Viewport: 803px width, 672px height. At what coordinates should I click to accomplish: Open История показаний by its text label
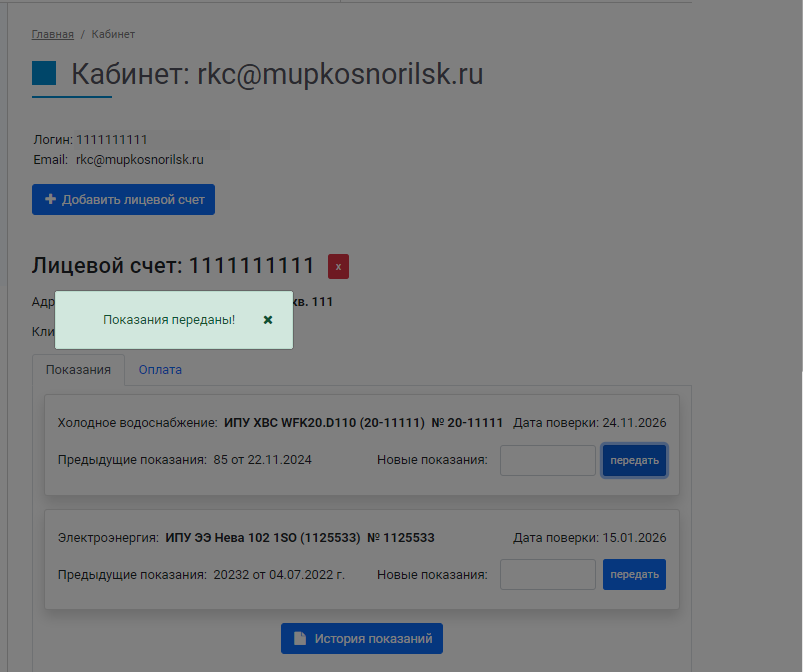coord(373,639)
